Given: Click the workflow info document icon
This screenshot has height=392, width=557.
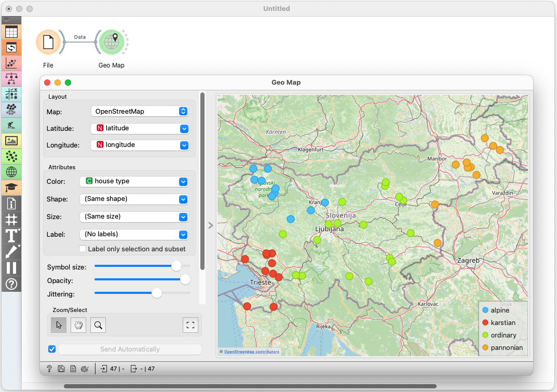Looking at the screenshot, I should pos(11,204).
